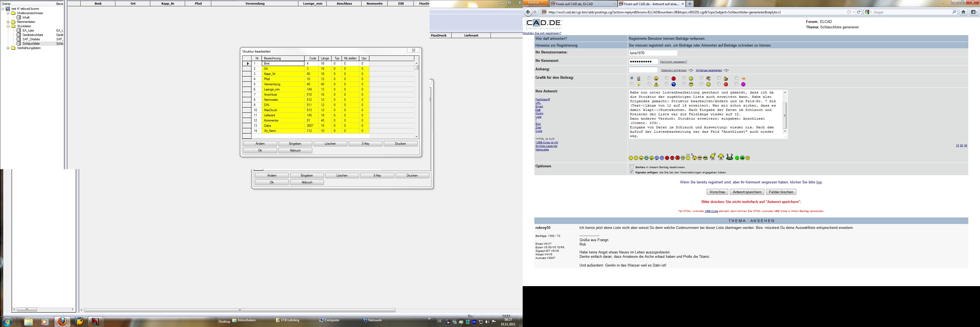Show hidden taskbar toolbar items chevron

(x=429, y=319)
